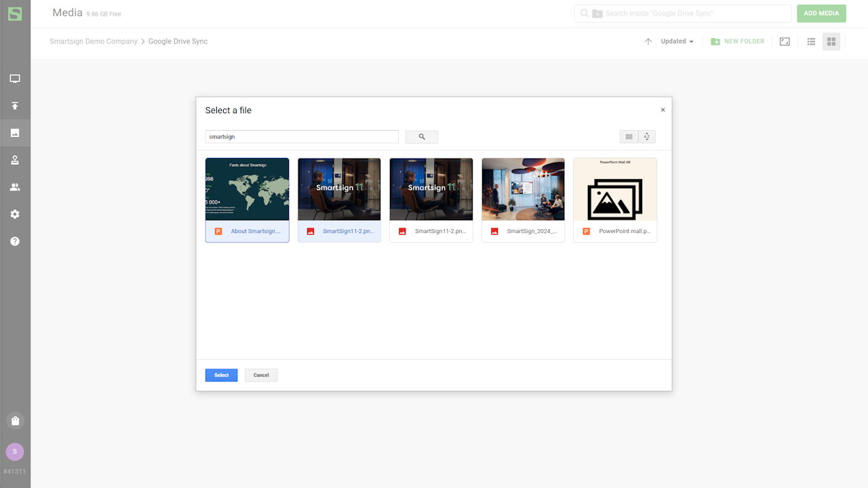Cancel the file selection dialog
The width and height of the screenshot is (868, 488).
261,375
